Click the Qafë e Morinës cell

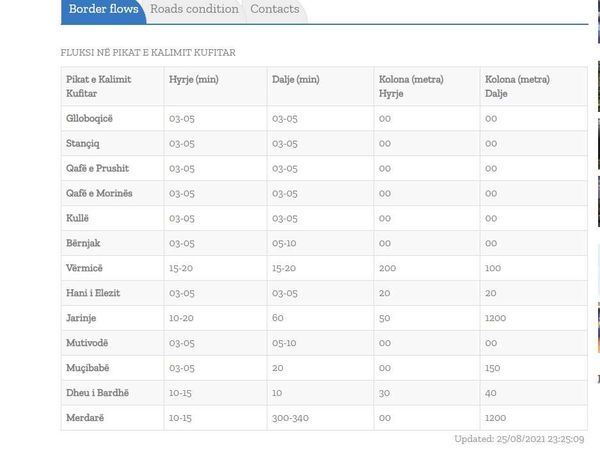point(112,193)
